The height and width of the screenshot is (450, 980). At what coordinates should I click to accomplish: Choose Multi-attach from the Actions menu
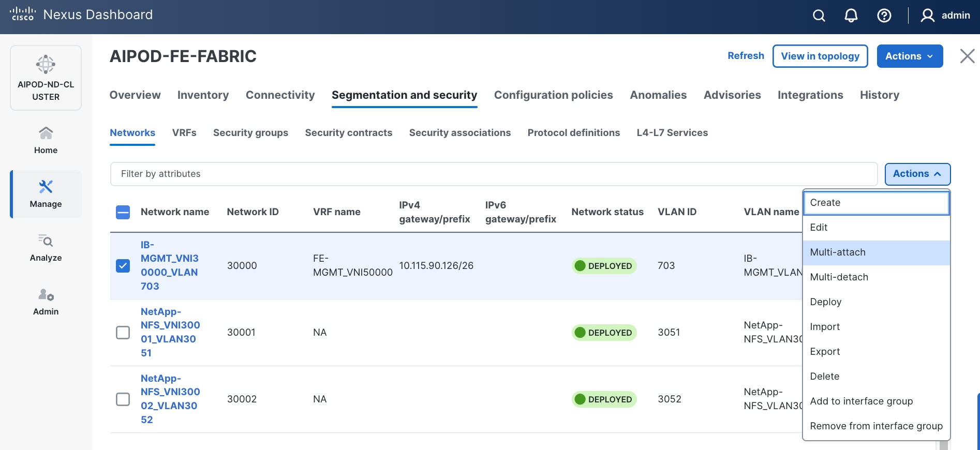837,252
